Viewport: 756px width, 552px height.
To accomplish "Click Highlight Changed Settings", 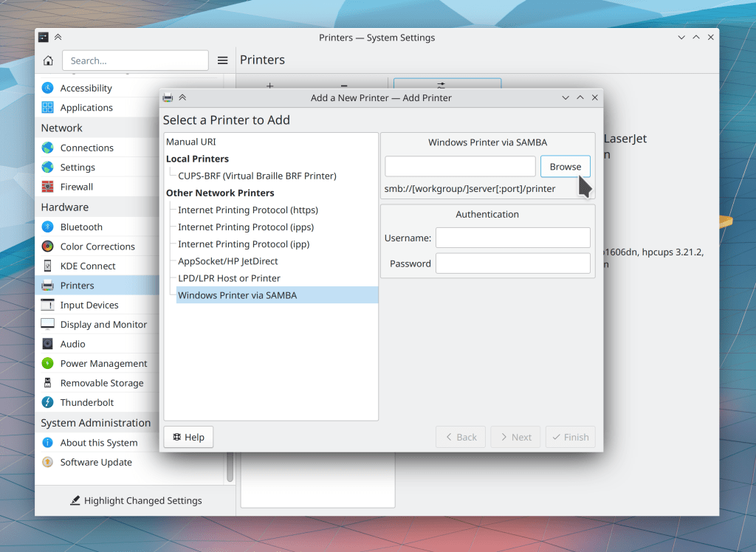I will (136, 501).
